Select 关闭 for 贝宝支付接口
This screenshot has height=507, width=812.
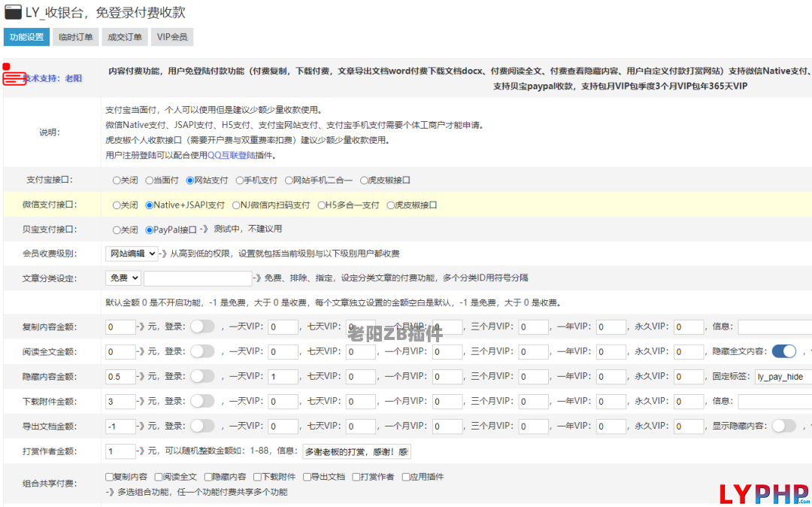point(117,230)
